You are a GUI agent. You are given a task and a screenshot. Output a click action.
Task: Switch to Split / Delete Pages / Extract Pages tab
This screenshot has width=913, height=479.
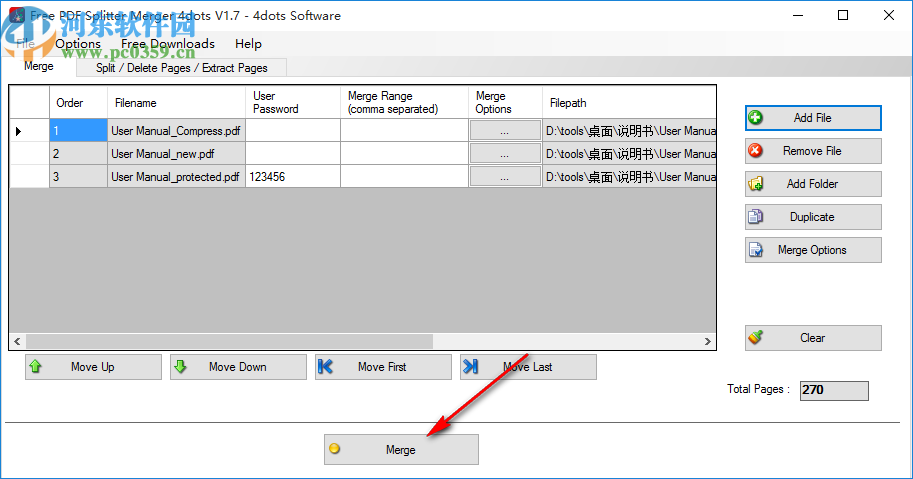182,68
